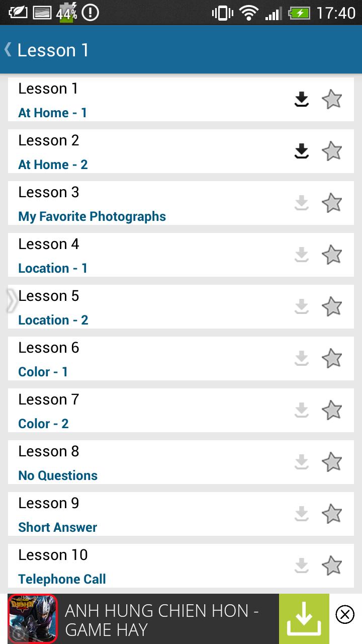
Task: Mark Lesson 10 Telephone Call as favorite
Action: coord(332,566)
